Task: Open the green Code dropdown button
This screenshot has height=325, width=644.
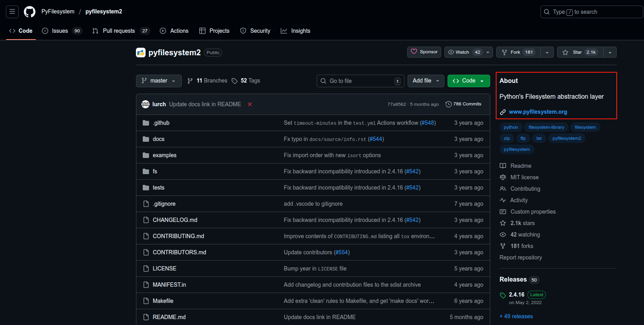Action: pos(469,81)
